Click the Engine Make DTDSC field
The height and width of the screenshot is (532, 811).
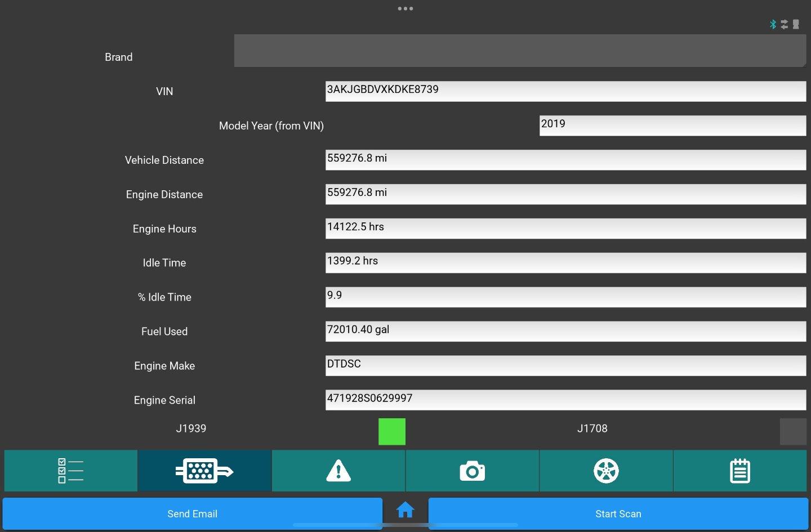[565, 366]
